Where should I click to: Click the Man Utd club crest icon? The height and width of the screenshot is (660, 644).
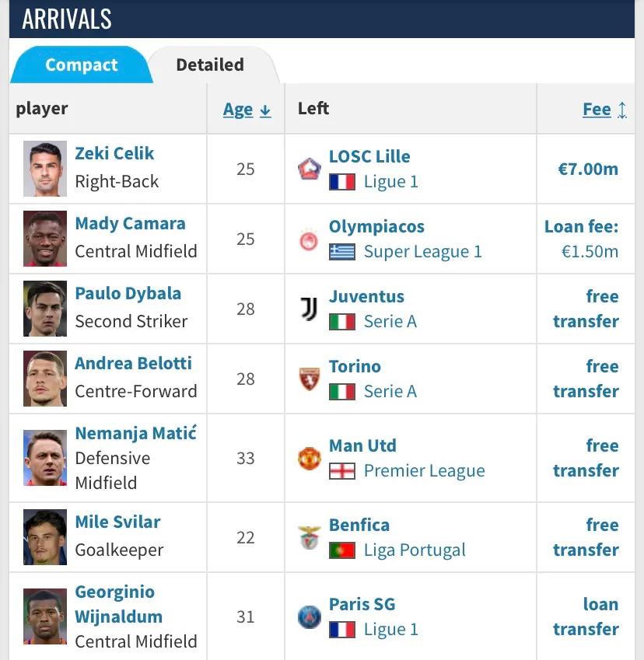click(x=310, y=458)
